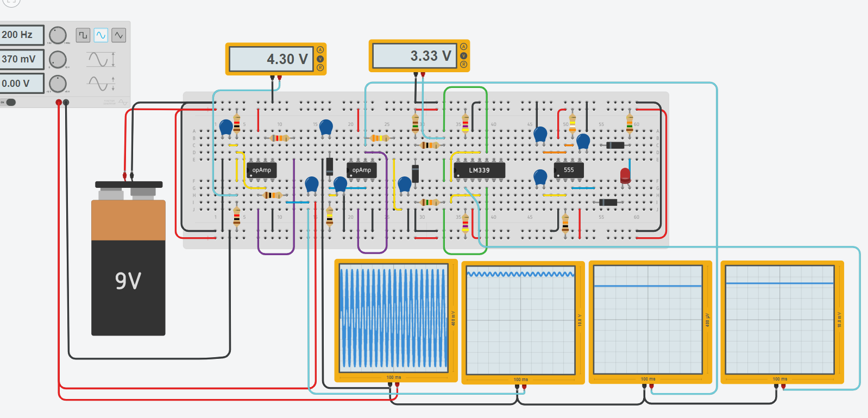Image resolution: width=868 pixels, height=418 pixels.
Task: Select the oscilloscope showing the dense sine wave
Action: [396, 321]
